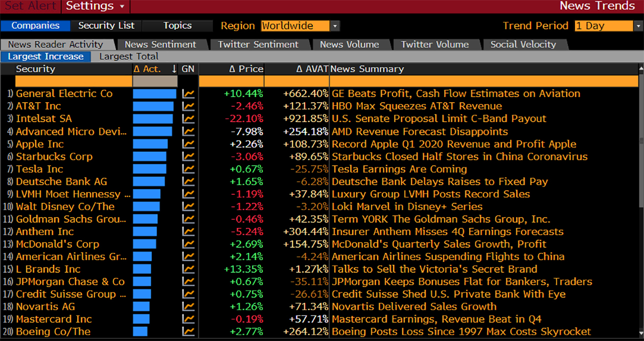644x341 pixels.
Task: Sort by the Δ Act. column arrow
Action: [174, 69]
